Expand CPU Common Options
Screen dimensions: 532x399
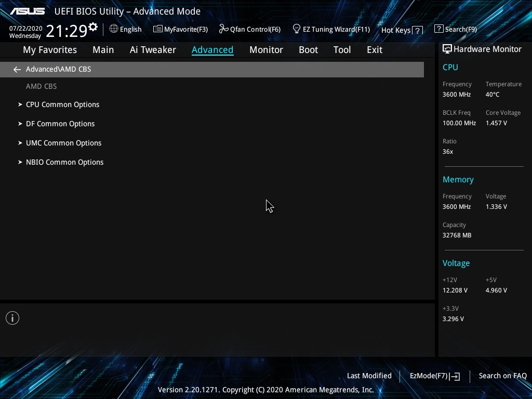click(63, 104)
